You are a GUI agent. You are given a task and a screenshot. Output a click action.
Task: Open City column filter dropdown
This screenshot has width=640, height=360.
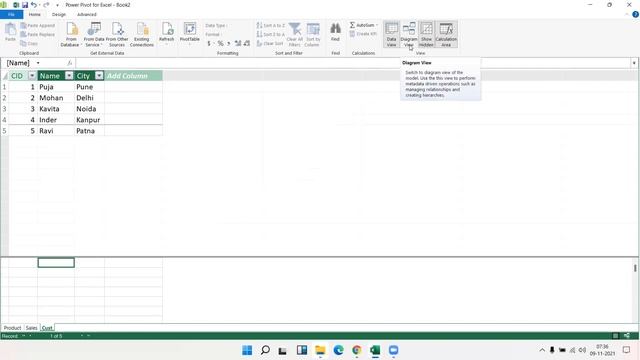coord(99,76)
